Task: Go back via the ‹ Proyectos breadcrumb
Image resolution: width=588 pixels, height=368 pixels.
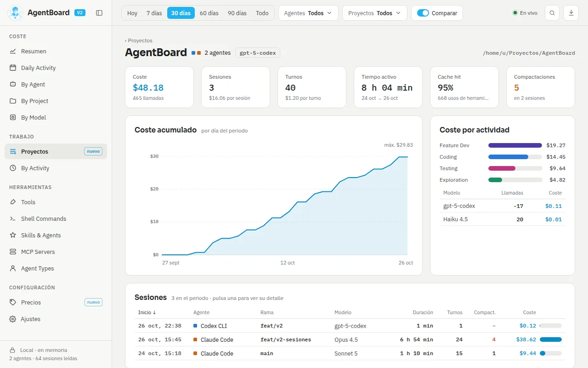Action: coord(139,40)
